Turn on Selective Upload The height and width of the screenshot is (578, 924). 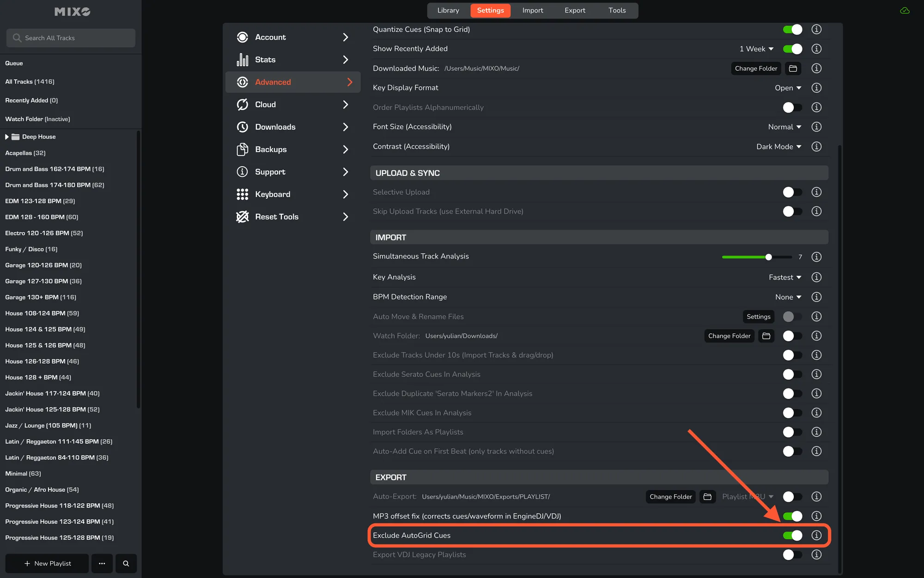pyautogui.click(x=792, y=192)
